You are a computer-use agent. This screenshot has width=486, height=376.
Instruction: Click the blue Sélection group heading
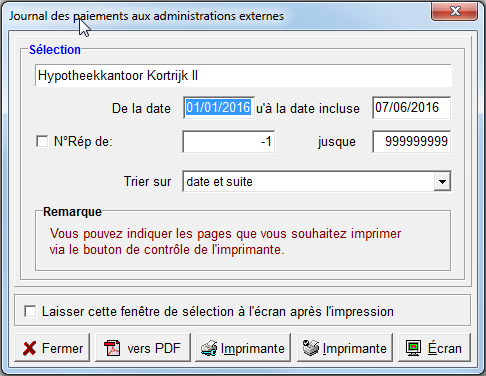[55, 50]
